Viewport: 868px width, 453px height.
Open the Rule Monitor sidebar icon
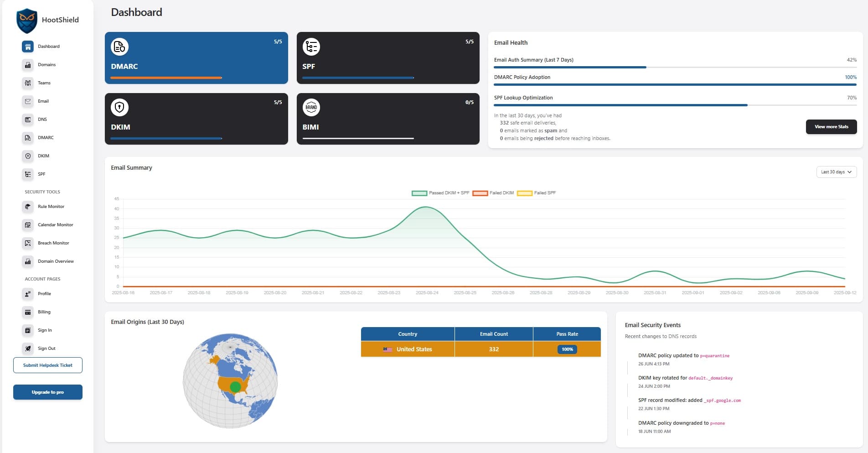(28, 207)
